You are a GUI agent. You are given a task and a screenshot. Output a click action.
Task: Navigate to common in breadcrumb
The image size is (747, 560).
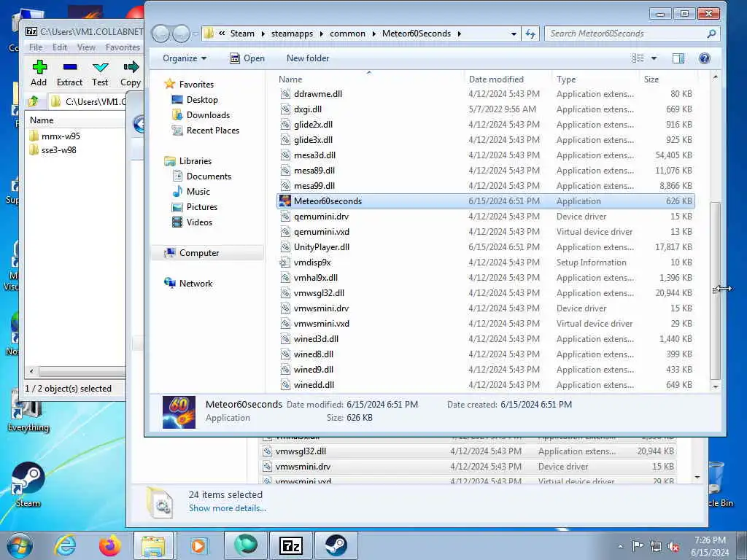(347, 34)
